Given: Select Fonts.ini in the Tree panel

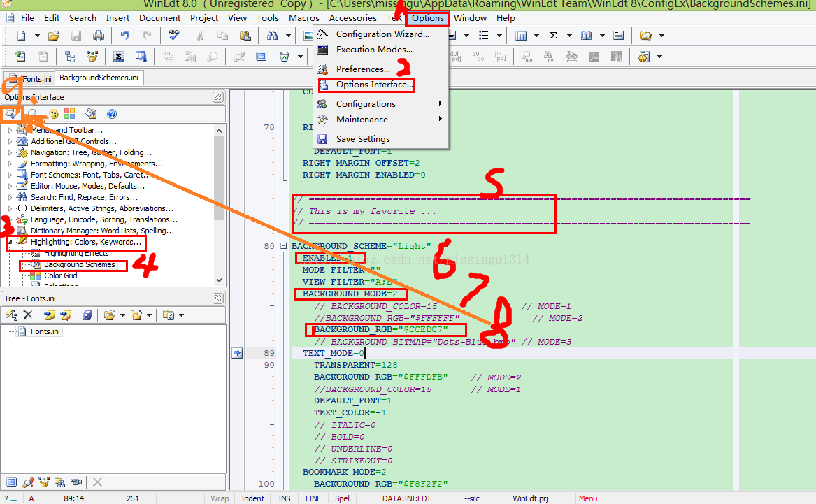Looking at the screenshot, I should pyautogui.click(x=45, y=331).
